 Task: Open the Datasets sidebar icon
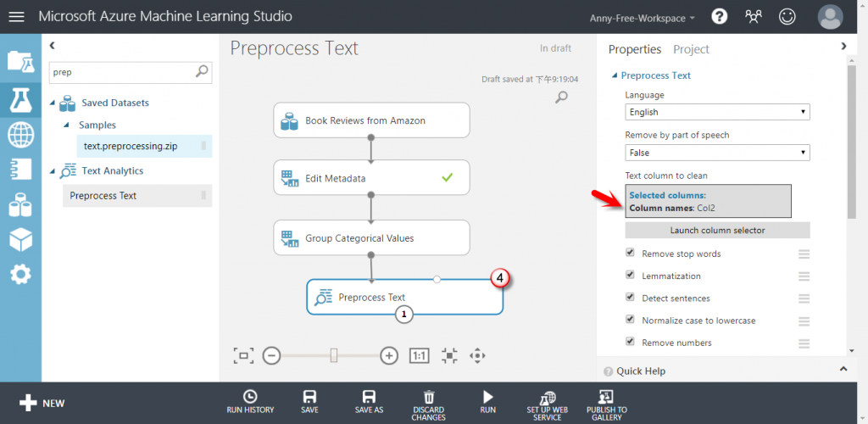point(21,205)
